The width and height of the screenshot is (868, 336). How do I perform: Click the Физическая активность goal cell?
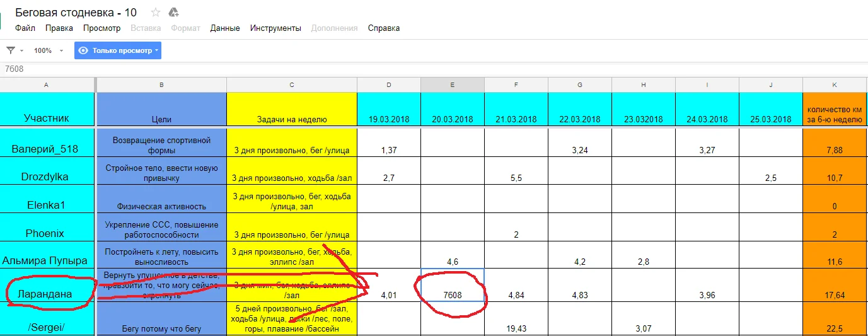tap(162, 199)
